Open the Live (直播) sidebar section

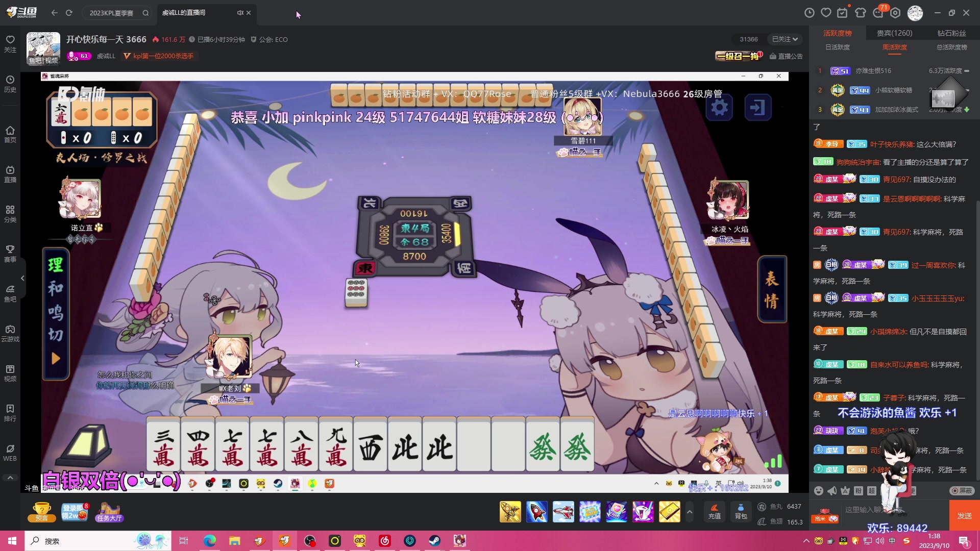point(10,174)
